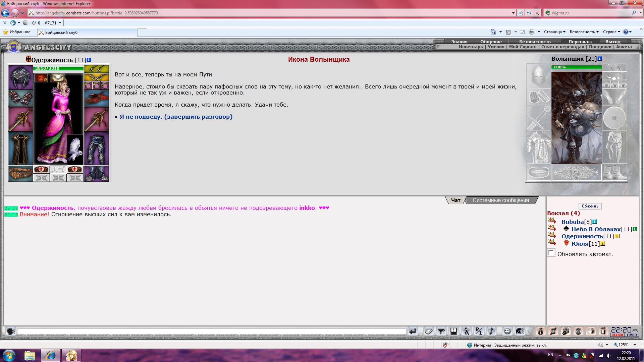Click the chat filter funnel icon
Screen dimensions: 644x362
coord(441,331)
